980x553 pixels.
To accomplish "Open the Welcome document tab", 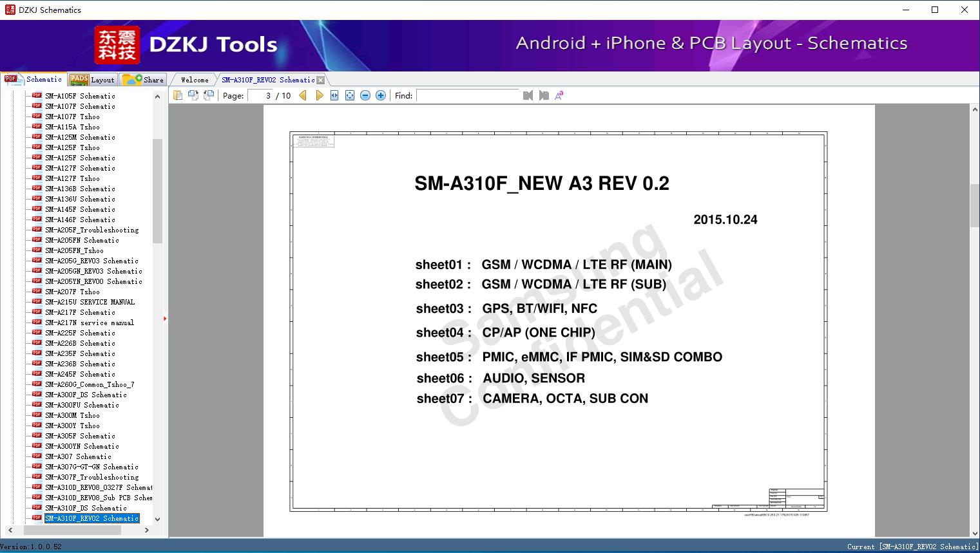I will pos(194,80).
